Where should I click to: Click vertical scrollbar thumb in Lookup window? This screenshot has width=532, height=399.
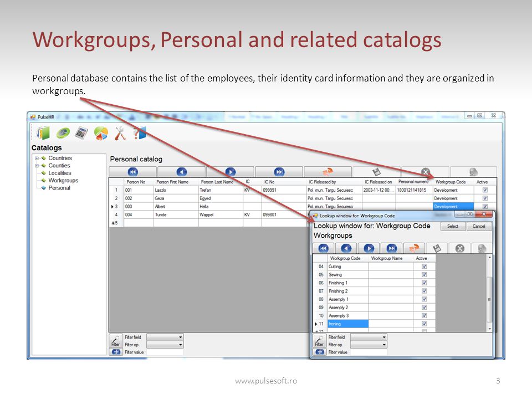pos(489,299)
